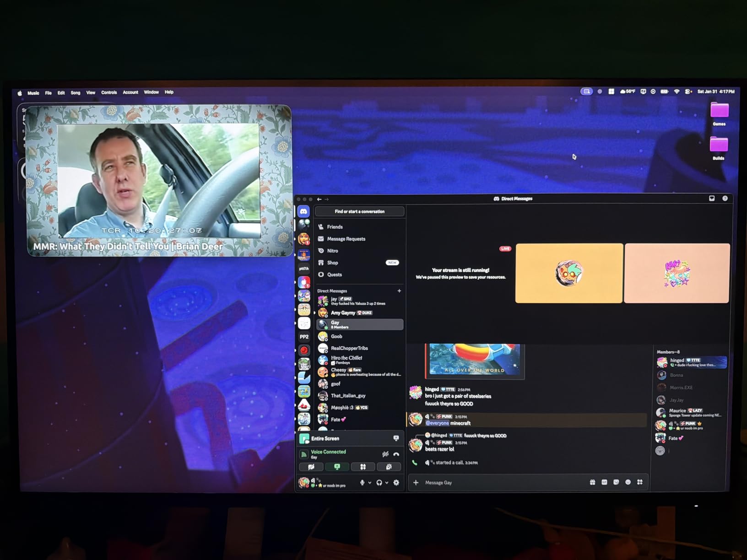Expand the Direct Messages list with the plus
The height and width of the screenshot is (560, 747).
(399, 291)
